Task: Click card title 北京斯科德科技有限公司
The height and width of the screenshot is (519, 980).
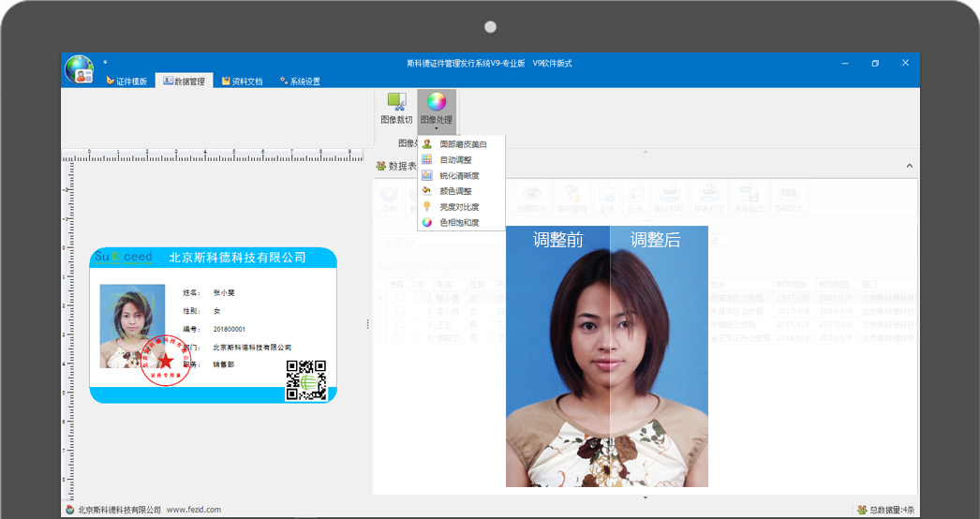Action: [237, 257]
